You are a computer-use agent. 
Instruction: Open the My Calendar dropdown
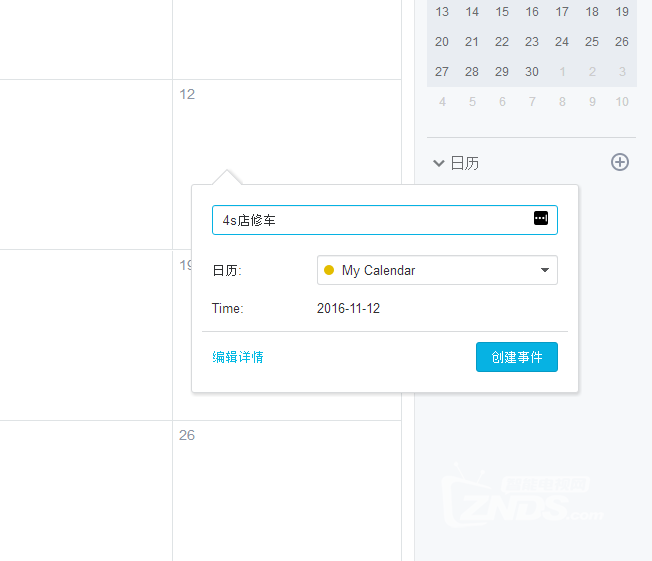point(437,270)
